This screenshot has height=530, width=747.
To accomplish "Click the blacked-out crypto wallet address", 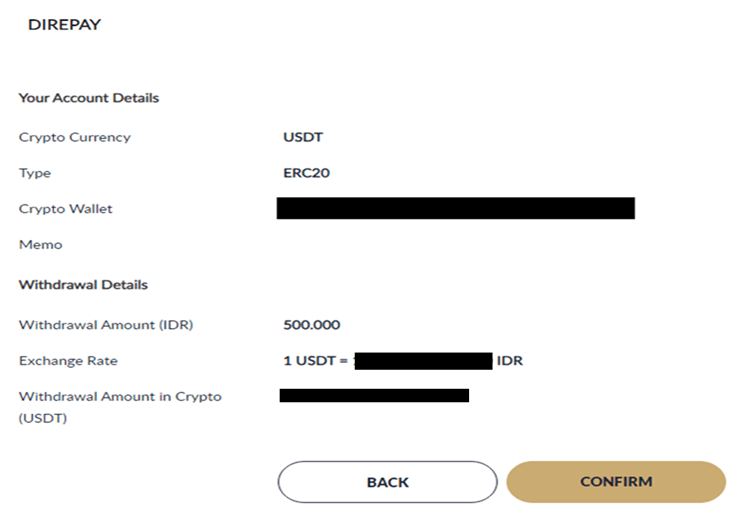I will pyautogui.click(x=456, y=208).
